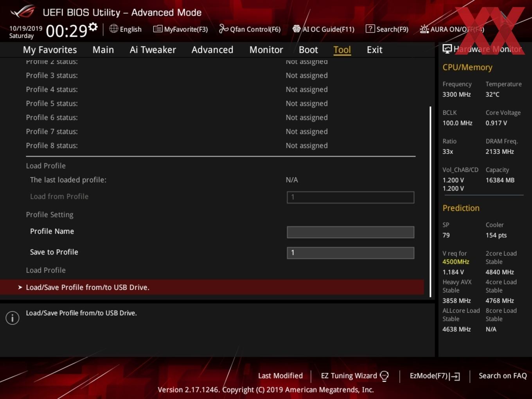
Task: Open settings gear next to clock
Action: click(93, 27)
